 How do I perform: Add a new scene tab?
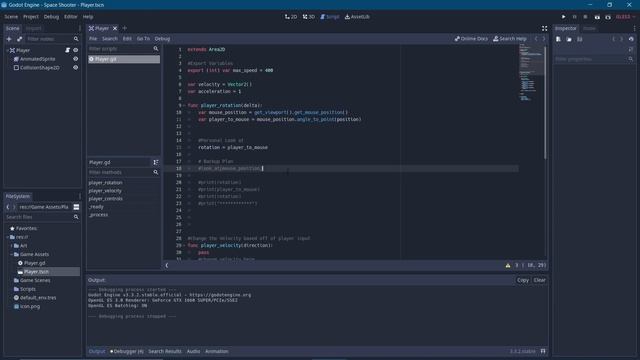124,28
